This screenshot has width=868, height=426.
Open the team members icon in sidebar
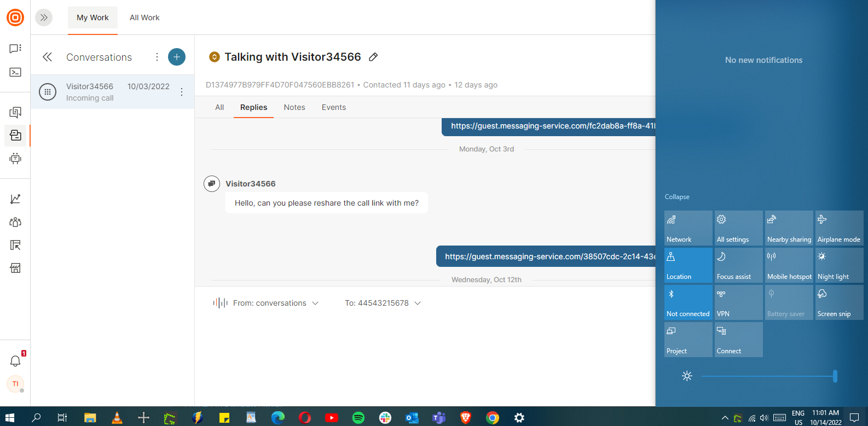pyautogui.click(x=15, y=222)
